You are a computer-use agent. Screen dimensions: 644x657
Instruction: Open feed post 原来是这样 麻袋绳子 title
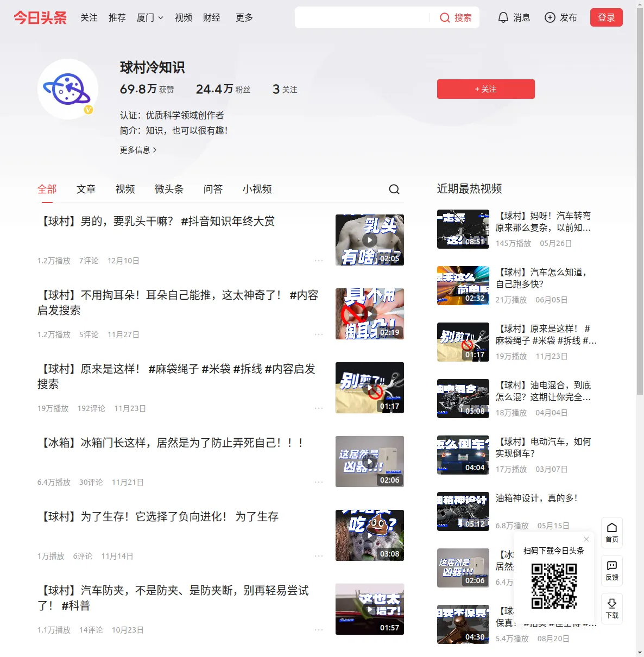pyautogui.click(x=176, y=376)
